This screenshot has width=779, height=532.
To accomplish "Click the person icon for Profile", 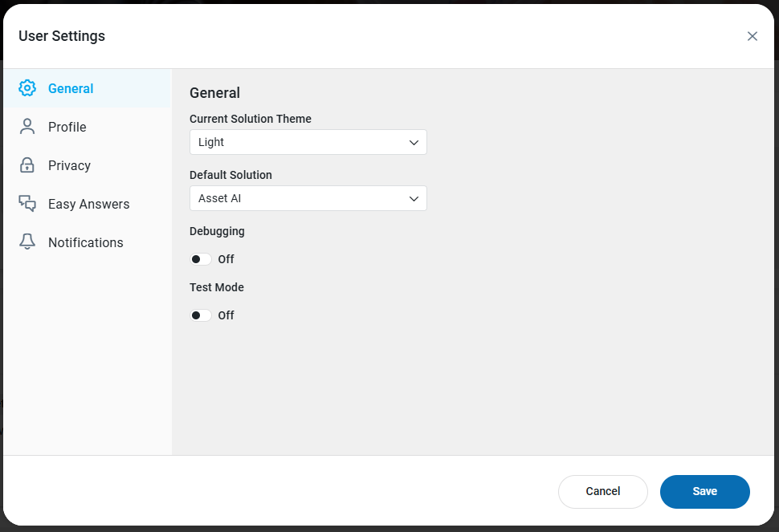I will (x=27, y=127).
